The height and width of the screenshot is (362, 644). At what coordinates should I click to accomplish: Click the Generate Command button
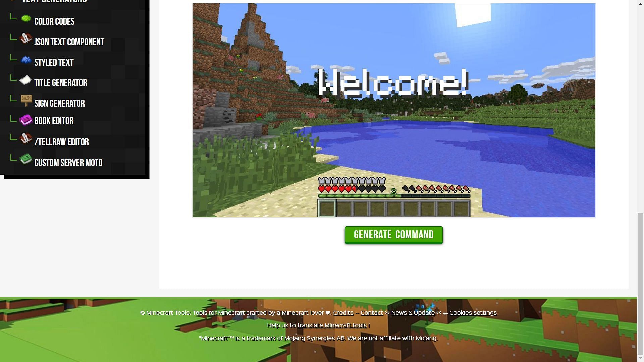[394, 235]
